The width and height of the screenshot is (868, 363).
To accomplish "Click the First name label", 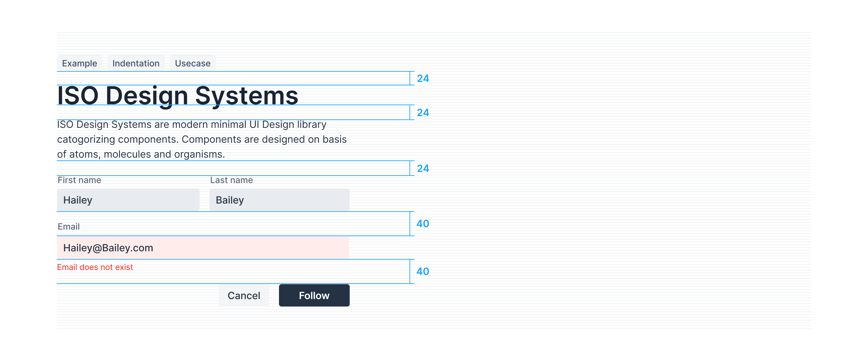I will 79,180.
